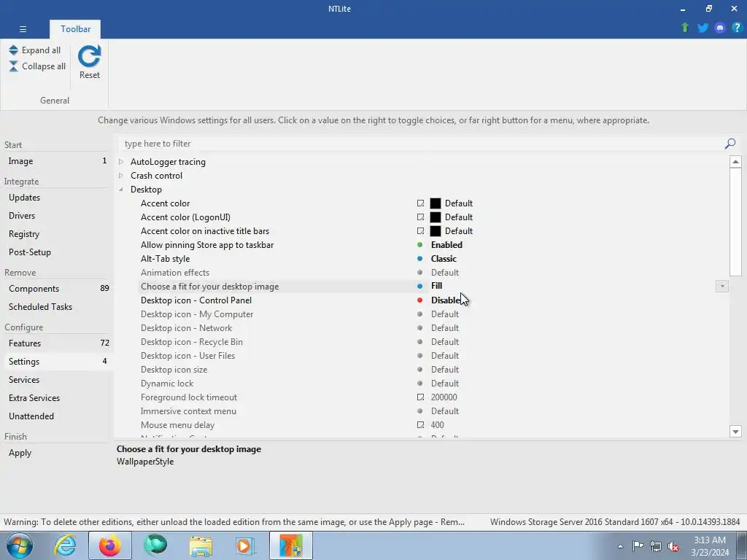Switch to the Components page
This screenshot has width=747, height=560.
click(x=57, y=289)
